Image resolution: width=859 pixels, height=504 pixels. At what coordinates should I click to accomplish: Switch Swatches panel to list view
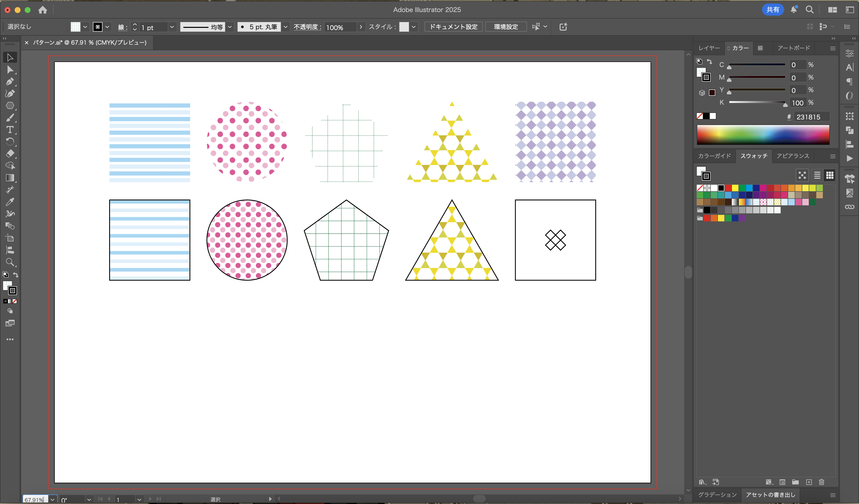tap(817, 175)
